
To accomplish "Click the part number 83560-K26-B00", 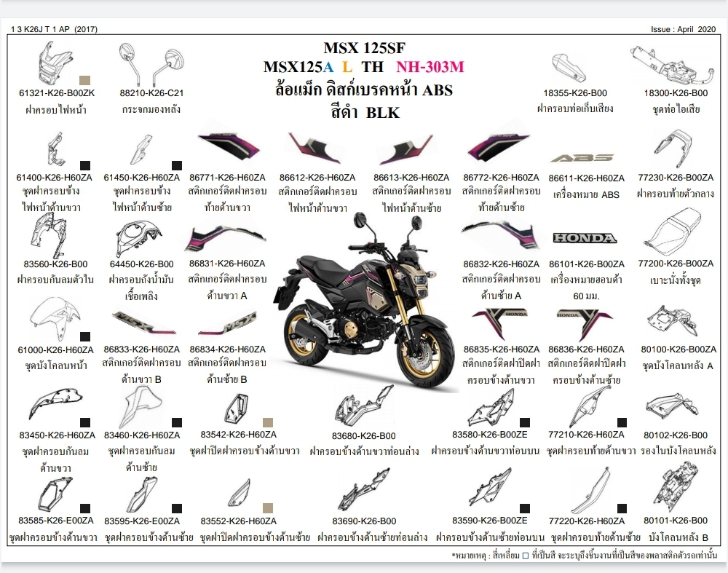I will click(x=56, y=264).
